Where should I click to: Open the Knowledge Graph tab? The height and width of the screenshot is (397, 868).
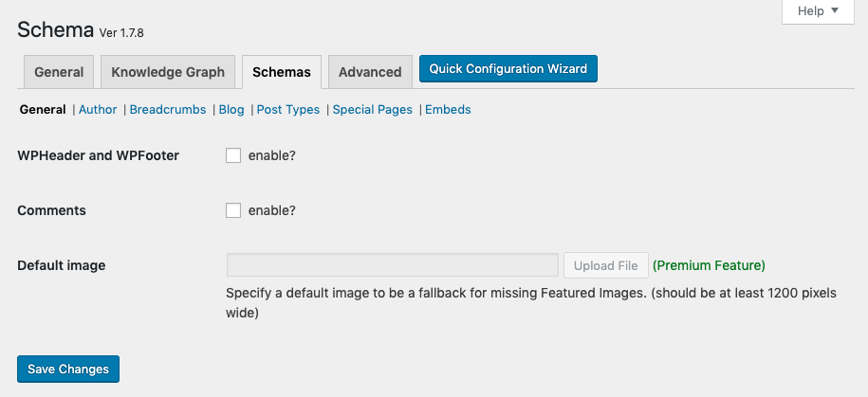click(x=168, y=72)
